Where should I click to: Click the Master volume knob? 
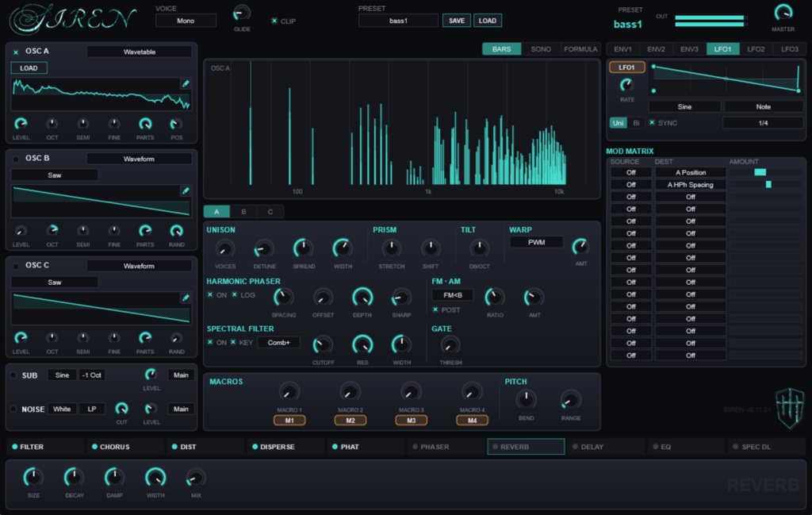(x=783, y=13)
